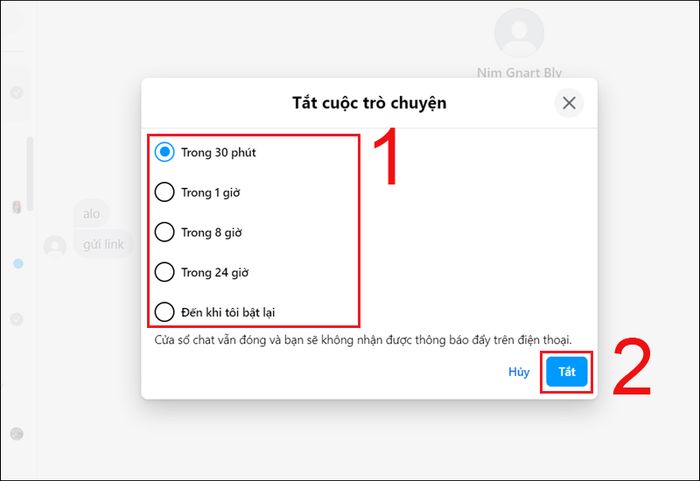Click the conversation list scrollbar

tap(30, 174)
